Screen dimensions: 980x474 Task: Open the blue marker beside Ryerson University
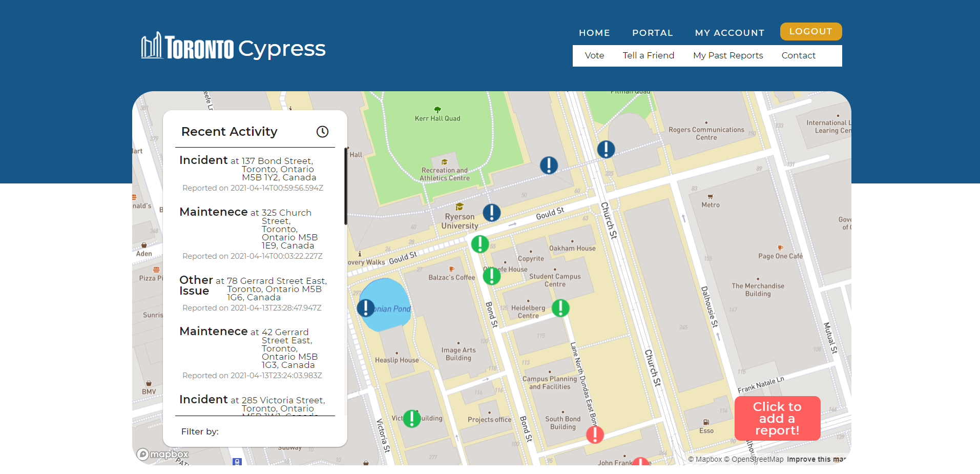[491, 212]
